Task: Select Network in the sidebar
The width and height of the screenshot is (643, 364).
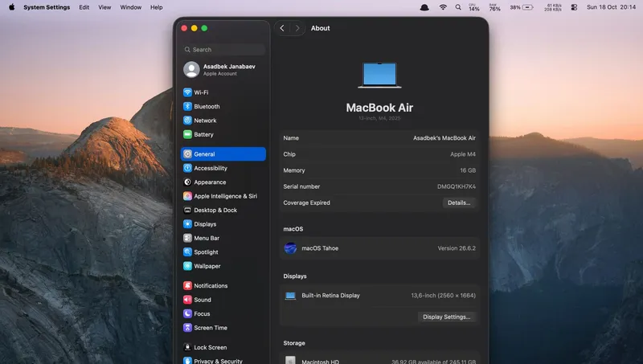Action: point(223,120)
